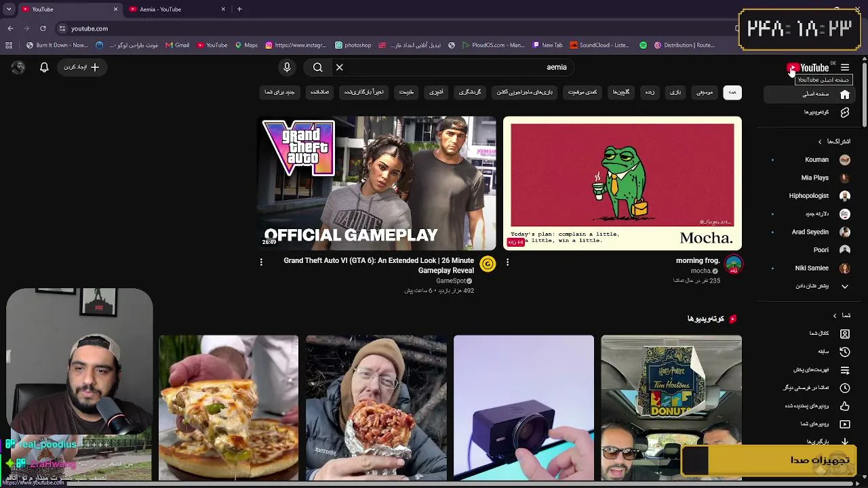Open Kouman channel in subscriptions
The image size is (868, 488).
809,160
